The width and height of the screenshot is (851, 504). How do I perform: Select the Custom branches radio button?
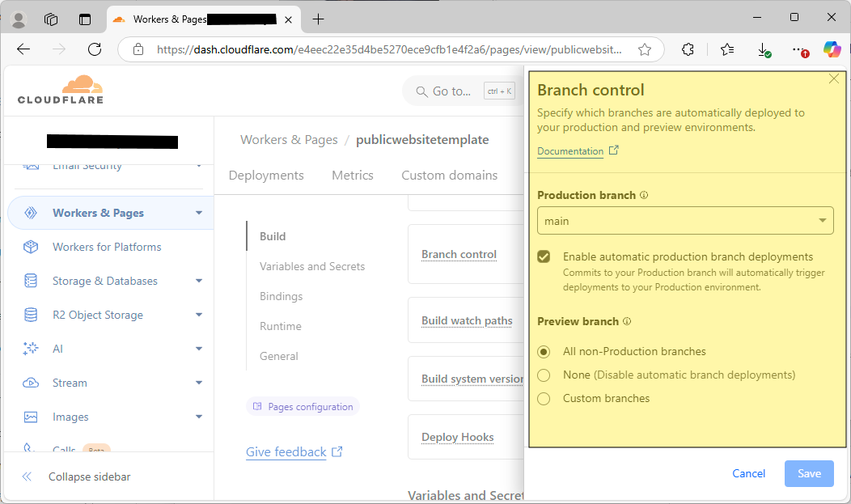pyautogui.click(x=544, y=398)
